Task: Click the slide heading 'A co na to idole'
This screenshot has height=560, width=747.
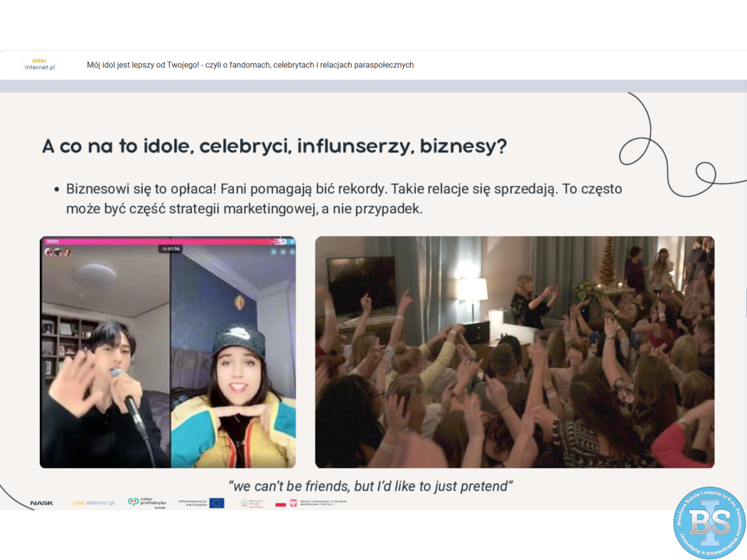Action: tap(274, 146)
